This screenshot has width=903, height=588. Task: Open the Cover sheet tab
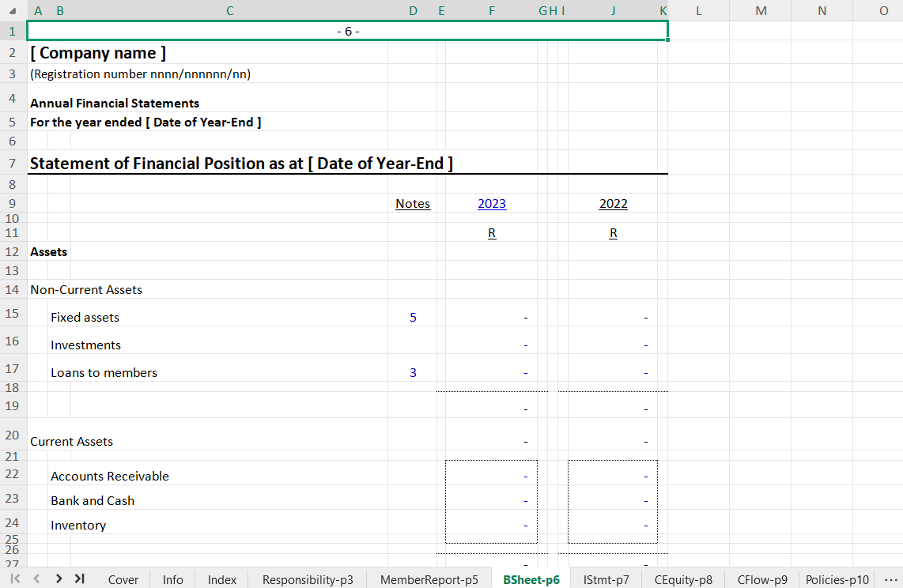coord(123,579)
